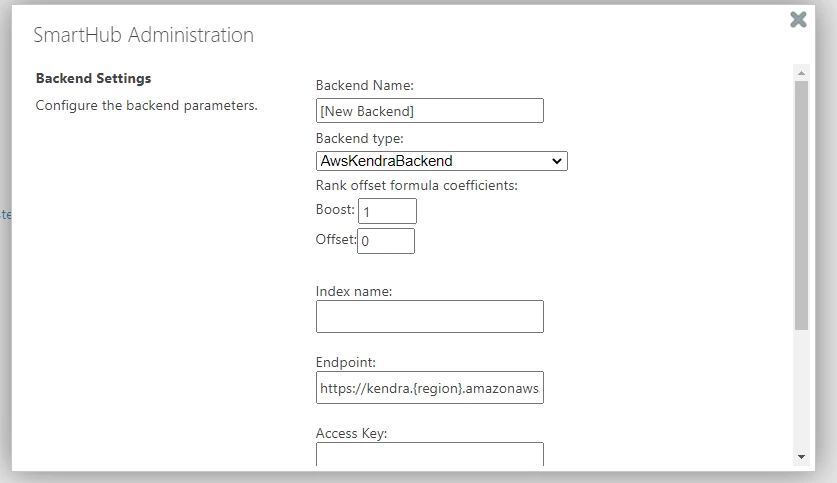Screen dimensions: 837x483
Task: Click into the Index name field
Action: point(429,317)
